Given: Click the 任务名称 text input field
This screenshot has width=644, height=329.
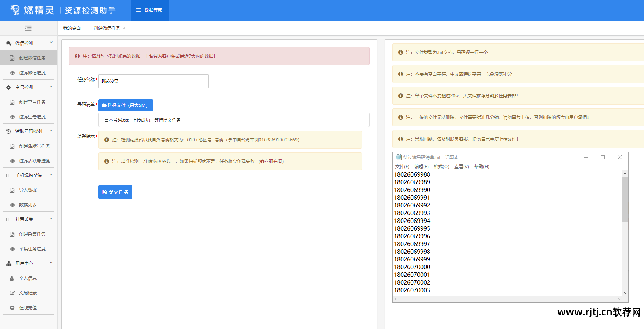Looking at the screenshot, I should (153, 81).
